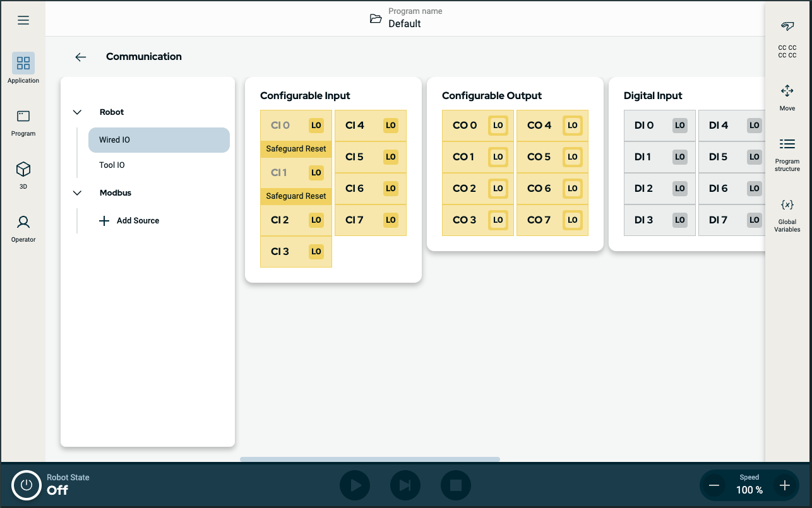Open the program file folder
This screenshot has height=508, width=812.
coord(376,18)
